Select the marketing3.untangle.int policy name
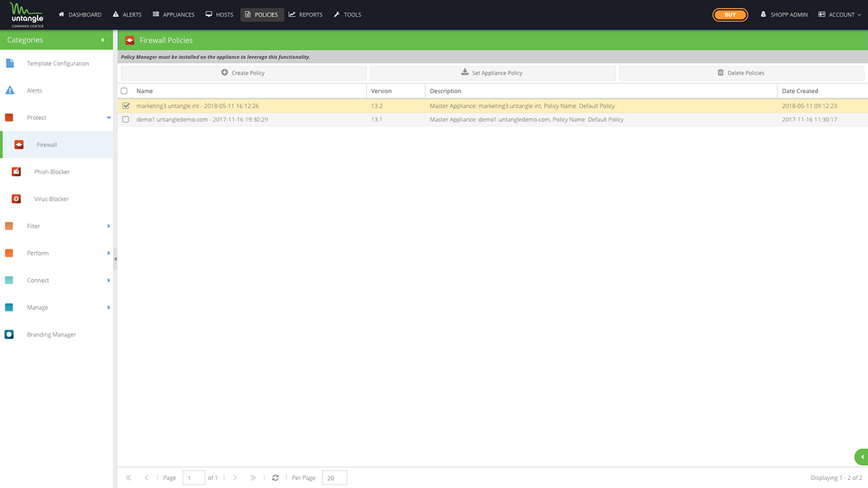The height and width of the screenshot is (488, 868). click(197, 106)
